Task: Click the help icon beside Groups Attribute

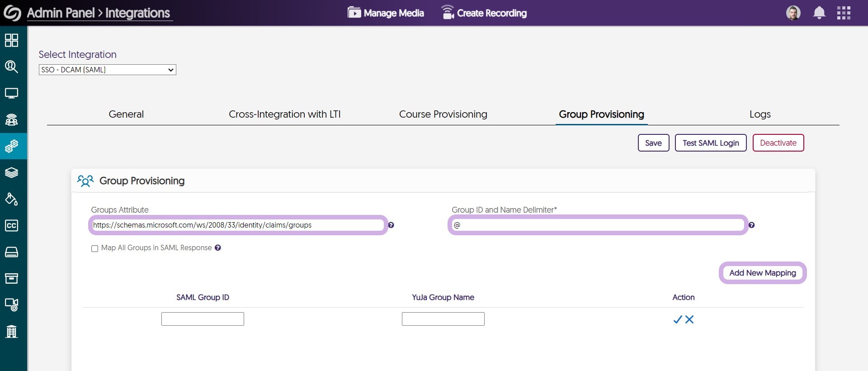Action: pyautogui.click(x=391, y=225)
